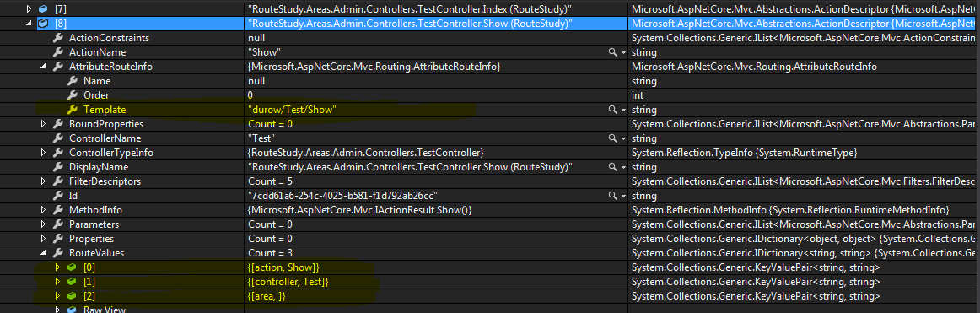Click green cube icon of [1]
This screenshot has height=313, width=980.
point(73,283)
